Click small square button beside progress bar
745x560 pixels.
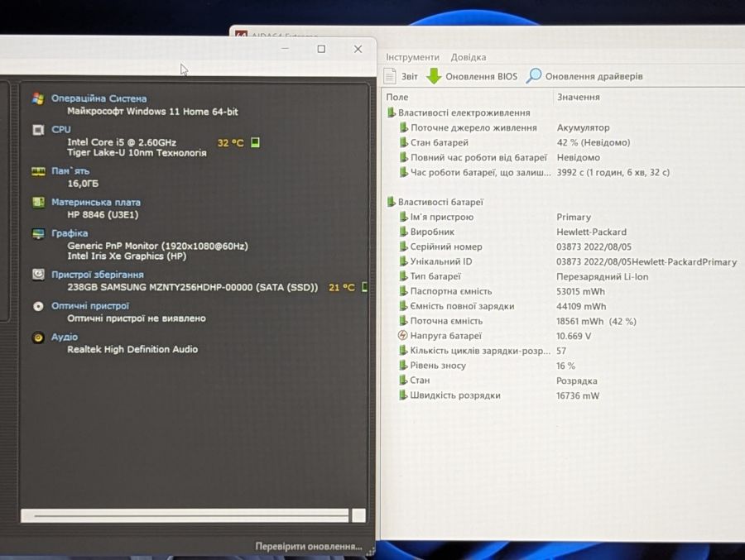(x=359, y=515)
